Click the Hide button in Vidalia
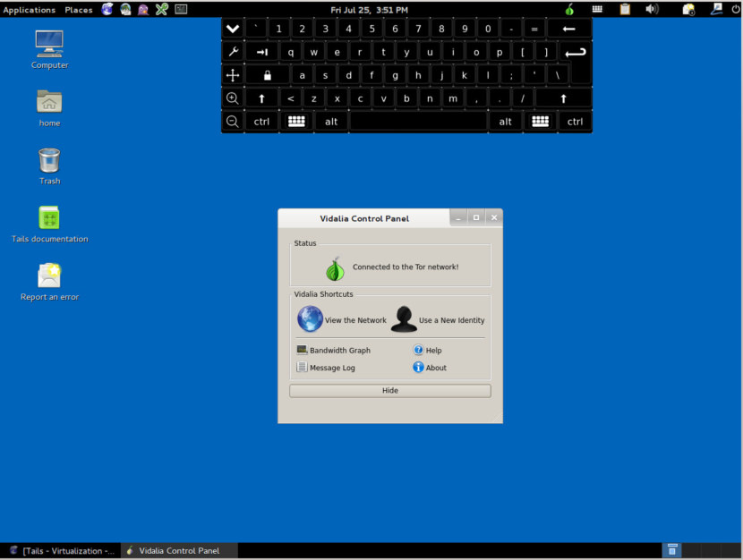 390,391
